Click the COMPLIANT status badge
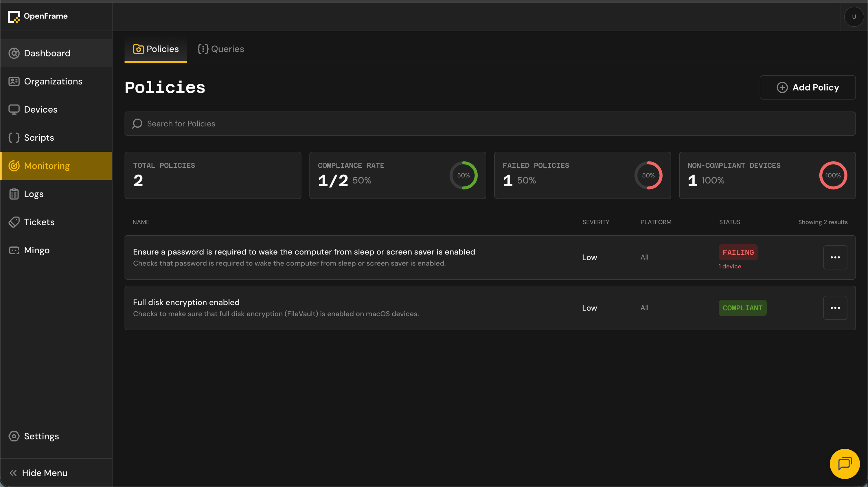 742,308
